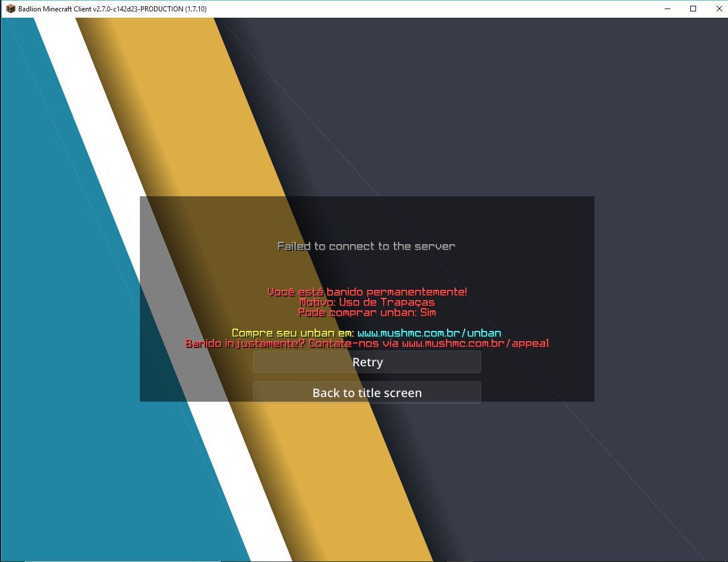Select the 'Failed to connect to the server' text

tap(367, 246)
